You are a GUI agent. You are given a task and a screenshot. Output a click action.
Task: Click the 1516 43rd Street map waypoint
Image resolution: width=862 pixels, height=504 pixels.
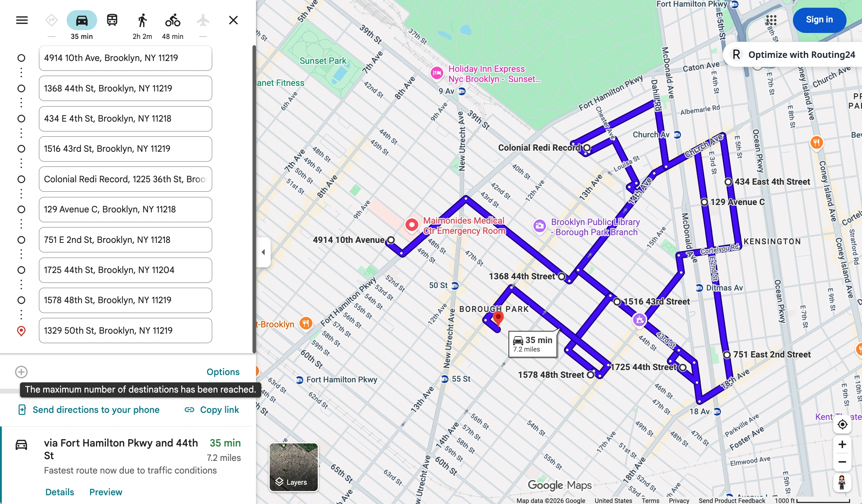pyautogui.click(x=617, y=301)
